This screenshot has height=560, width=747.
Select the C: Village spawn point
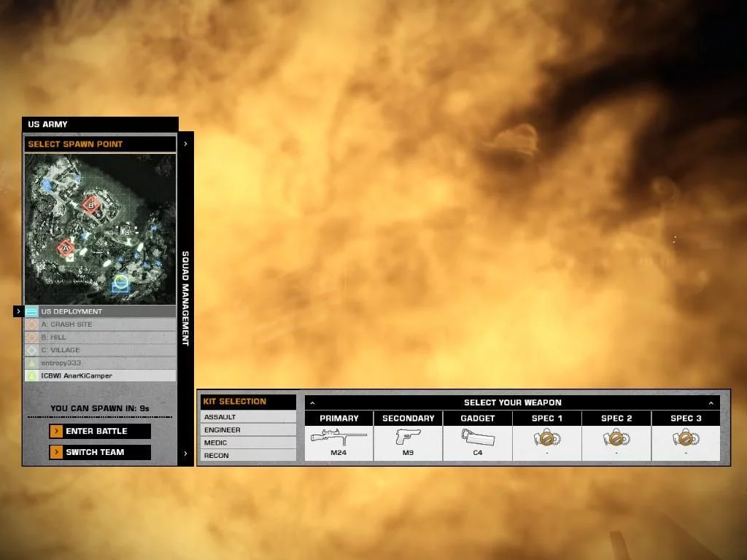100,350
